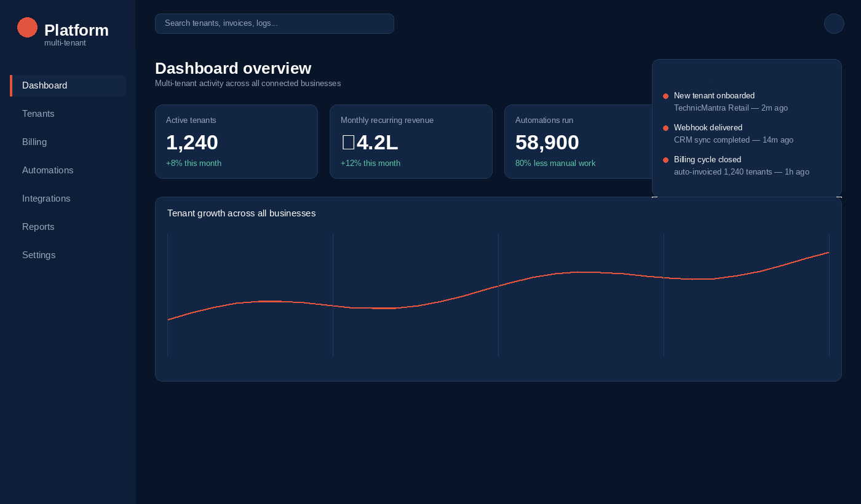861x504 pixels.
Task: Click the '+12% this month' text
Action: (x=370, y=163)
